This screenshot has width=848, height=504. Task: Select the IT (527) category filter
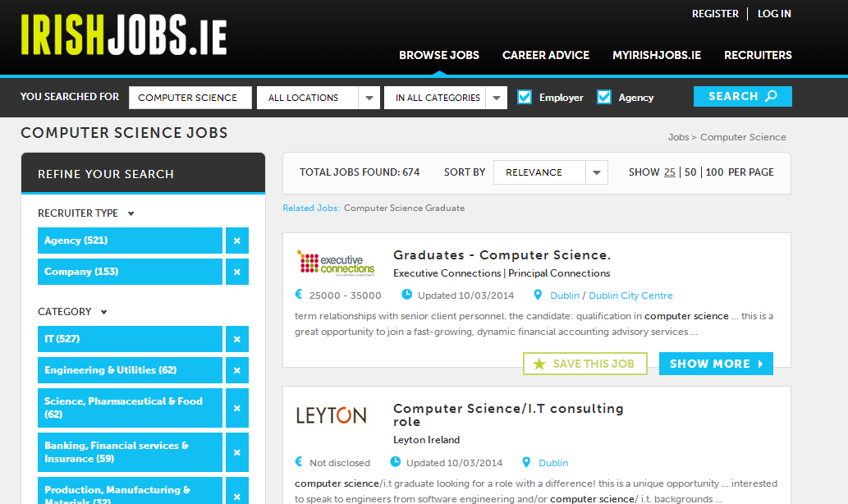[130, 339]
